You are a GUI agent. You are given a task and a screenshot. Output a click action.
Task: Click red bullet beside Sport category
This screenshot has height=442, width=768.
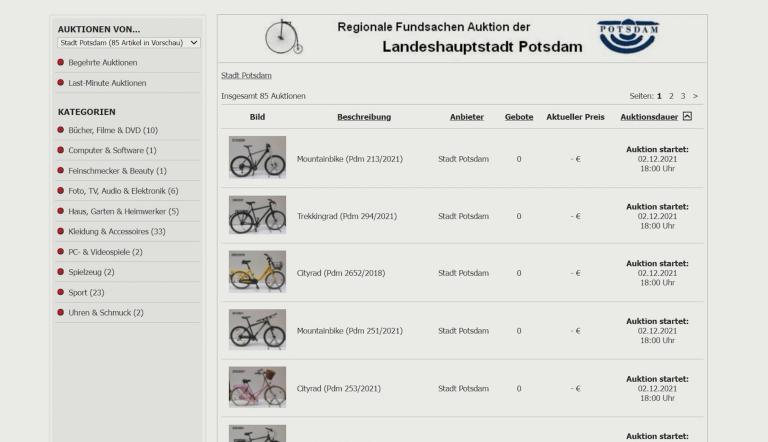click(x=61, y=292)
